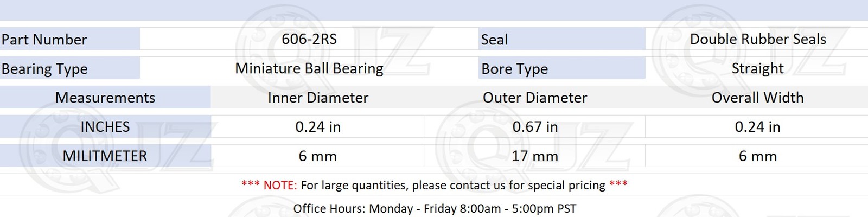Screen dimensions: 868x217
Task: Click the Overall Width column header
Action: (757, 98)
